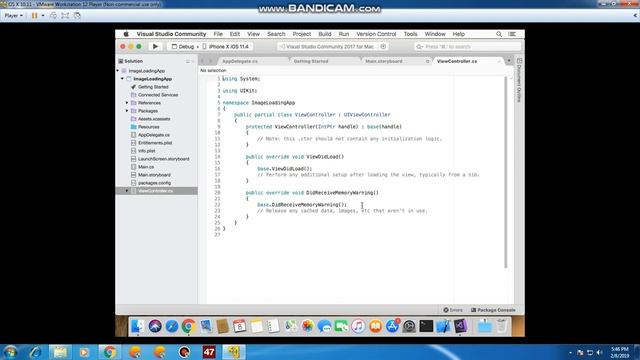Switch to the Main.storyboard tab

pyautogui.click(x=384, y=61)
